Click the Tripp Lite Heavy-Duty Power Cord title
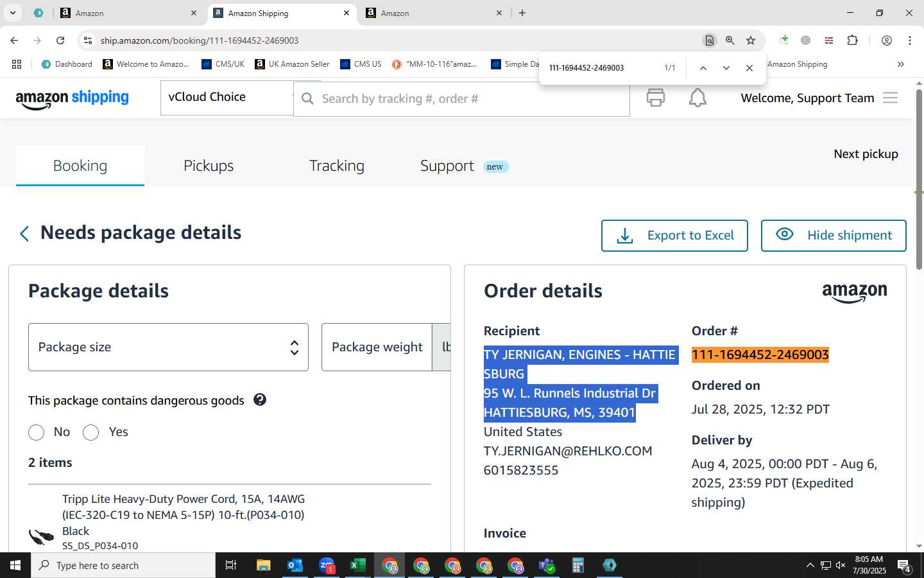Screen dimensions: 924x578 coord(184,515)
